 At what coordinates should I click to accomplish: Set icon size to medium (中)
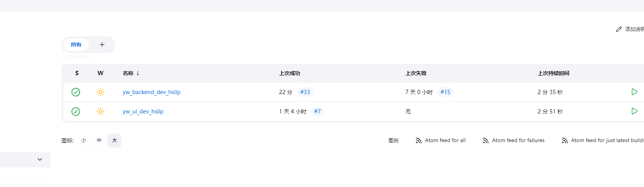pos(99,141)
